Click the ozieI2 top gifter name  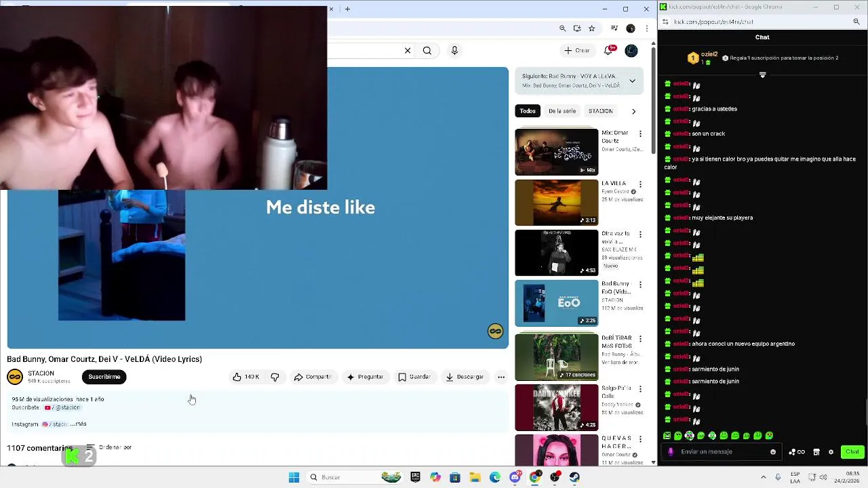[709, 54]
